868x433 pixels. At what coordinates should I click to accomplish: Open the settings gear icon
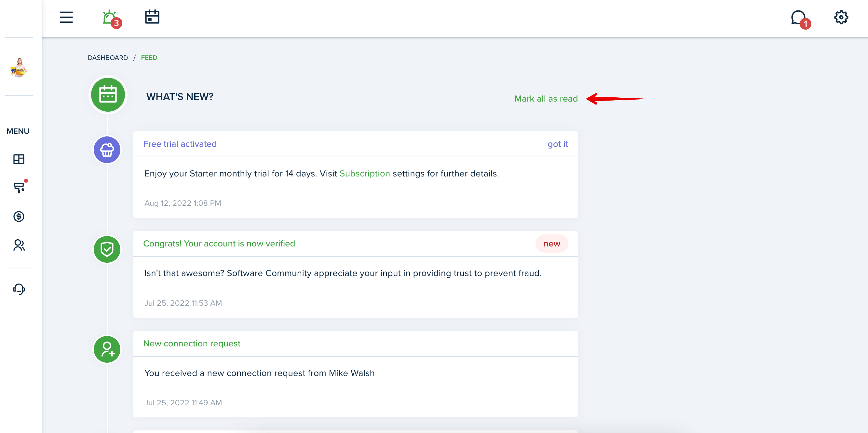[x=841, y=17]
